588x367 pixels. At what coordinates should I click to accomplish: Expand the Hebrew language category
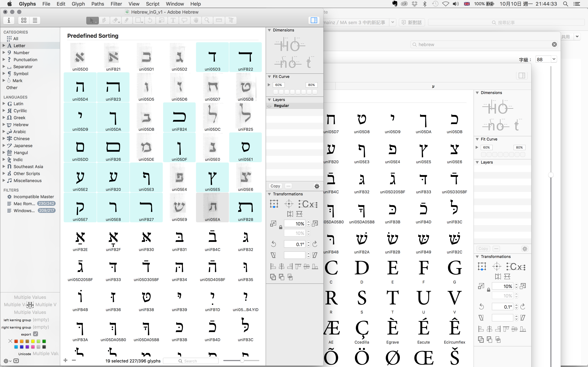click(4, 124)
